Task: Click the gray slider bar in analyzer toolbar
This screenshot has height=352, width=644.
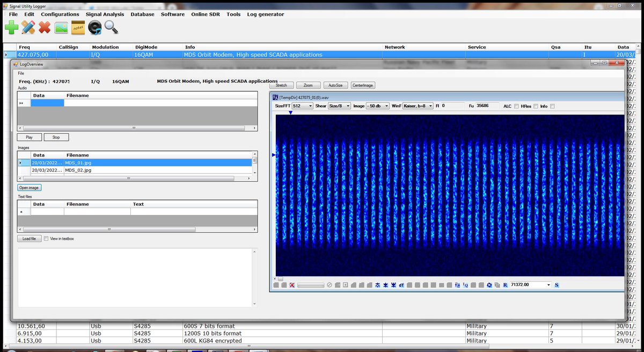Action: [311, 285]
